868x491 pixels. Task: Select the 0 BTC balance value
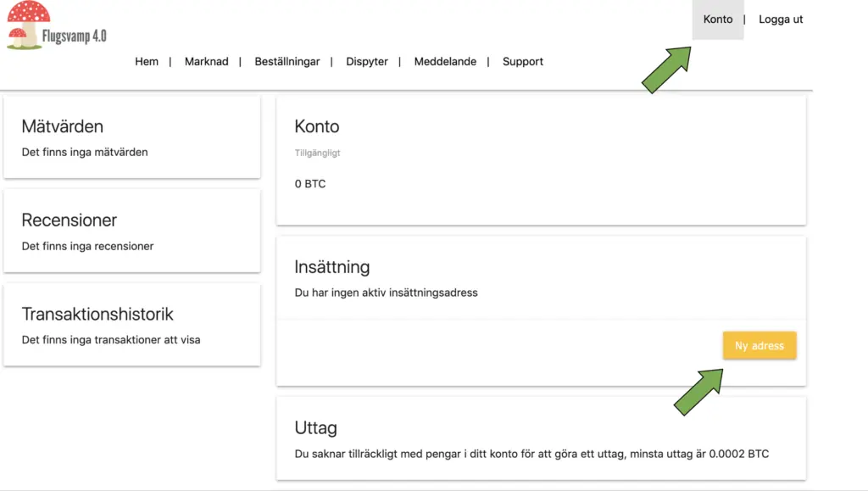pos(310,184)
